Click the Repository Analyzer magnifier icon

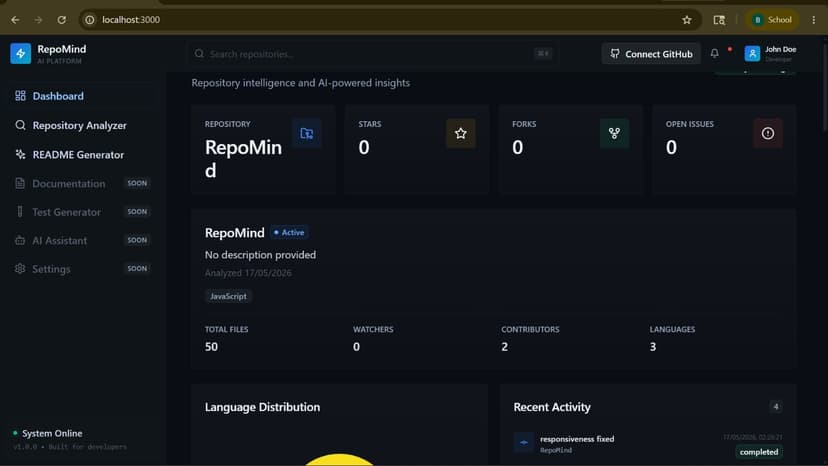20,125
